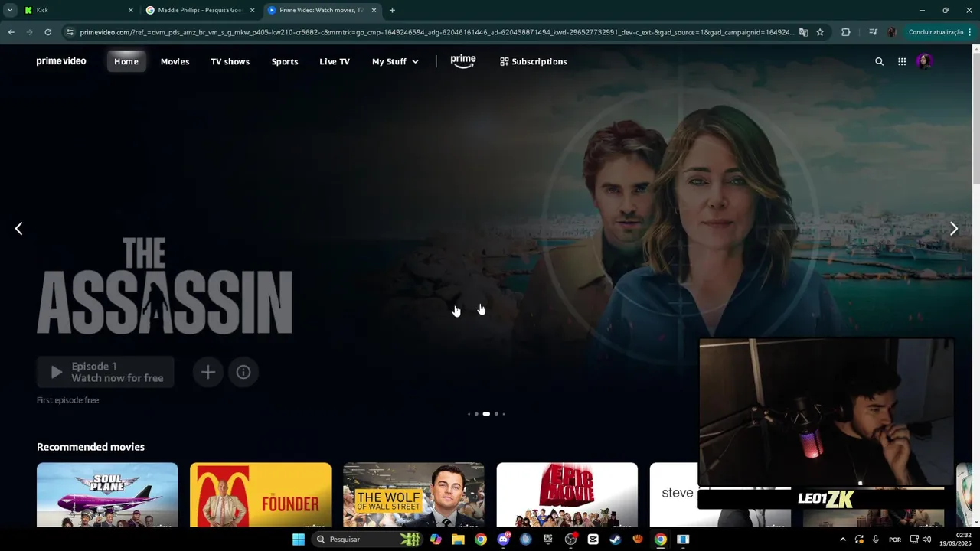Open Steam from the taskbar
This screenshot has height=551, width=980.
(615, 540)
